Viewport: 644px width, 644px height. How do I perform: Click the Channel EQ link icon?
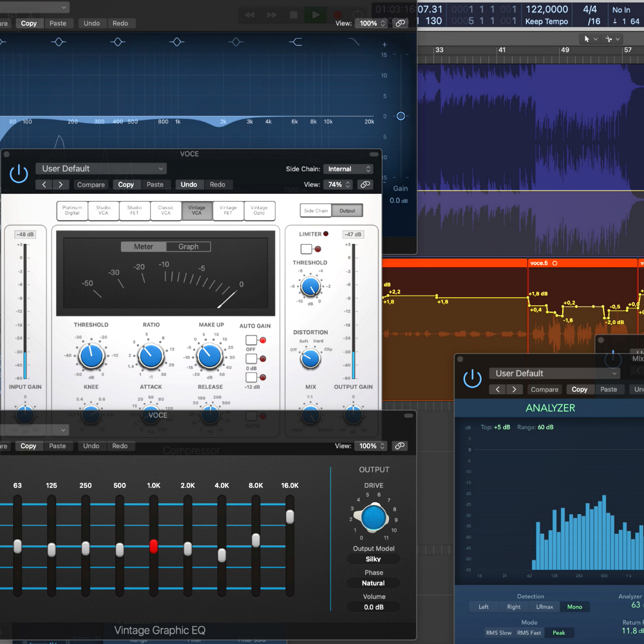point(400,23)
